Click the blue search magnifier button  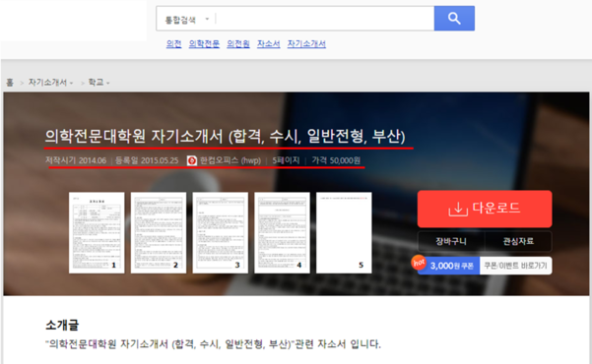tap(454, 18)
